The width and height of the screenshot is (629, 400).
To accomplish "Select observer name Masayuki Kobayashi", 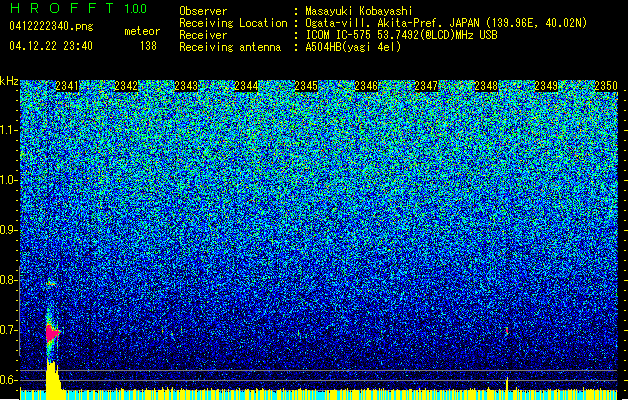I will (x=359, y=11).
